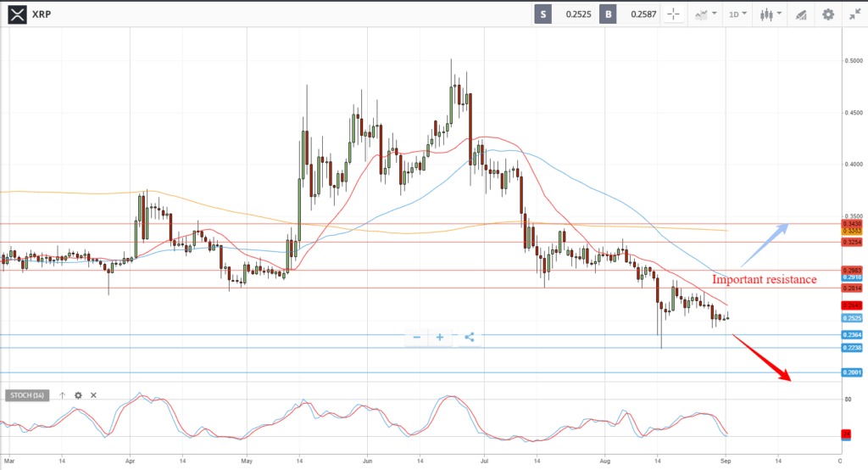Click the 0.2238 blue support label
Viewport: 868px width, 470px height.
point(852,348)
